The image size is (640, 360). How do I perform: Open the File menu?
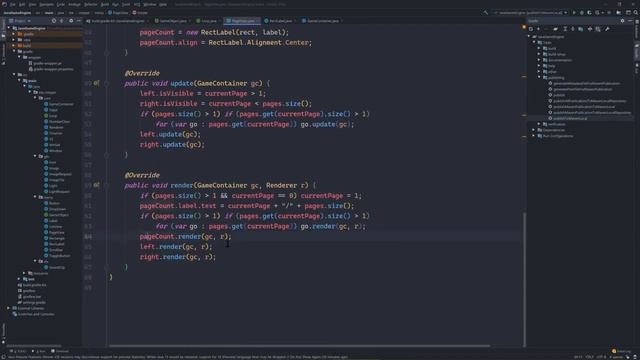pos(13,4)
